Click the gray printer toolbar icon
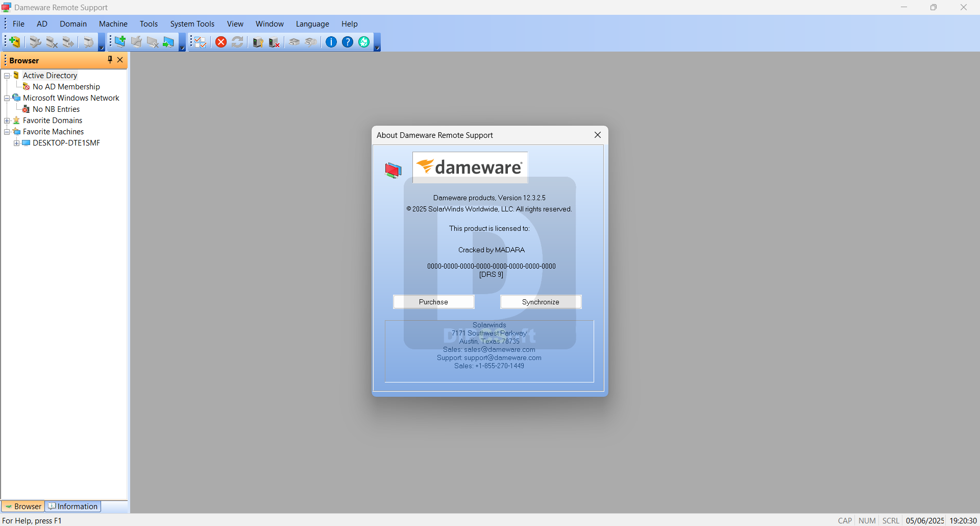Screen dimensions: 980x526 (295, 42)
